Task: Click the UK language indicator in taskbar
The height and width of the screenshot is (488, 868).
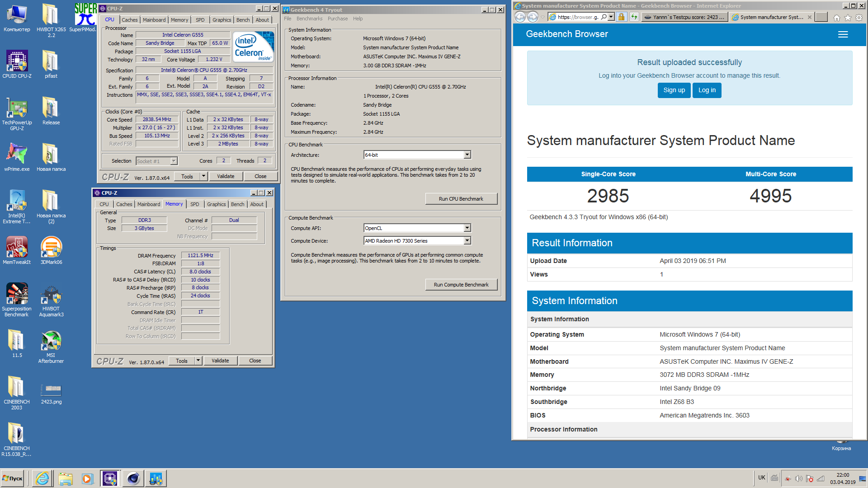Action: 762,478
